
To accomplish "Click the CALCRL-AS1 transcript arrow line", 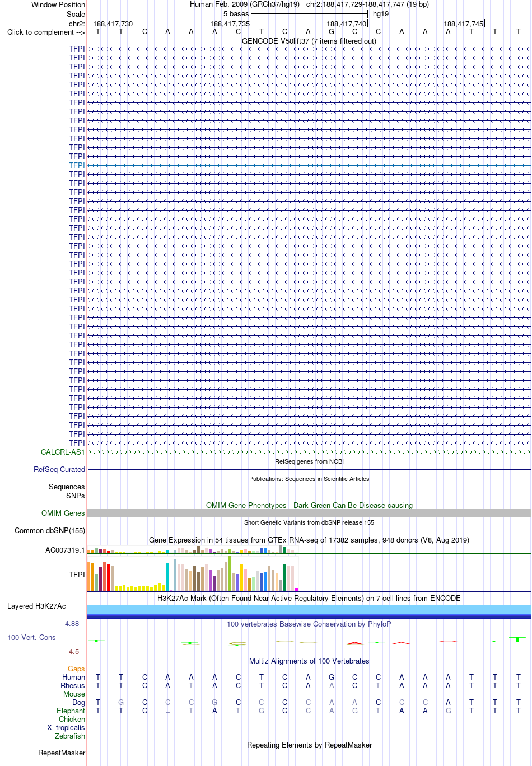I will (x=309, y=452).
